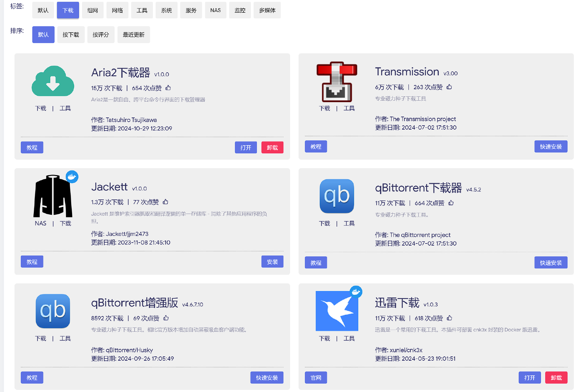Like Transmission with its thumbs-up icon

449,87
